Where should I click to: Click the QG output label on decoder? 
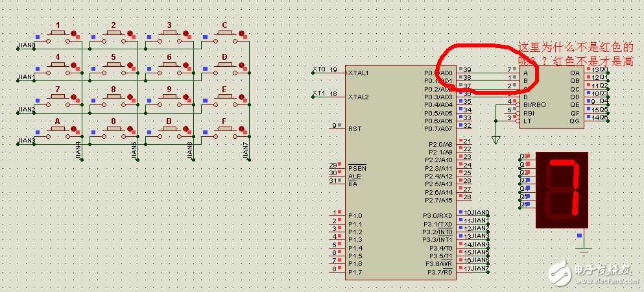(575, 121)
